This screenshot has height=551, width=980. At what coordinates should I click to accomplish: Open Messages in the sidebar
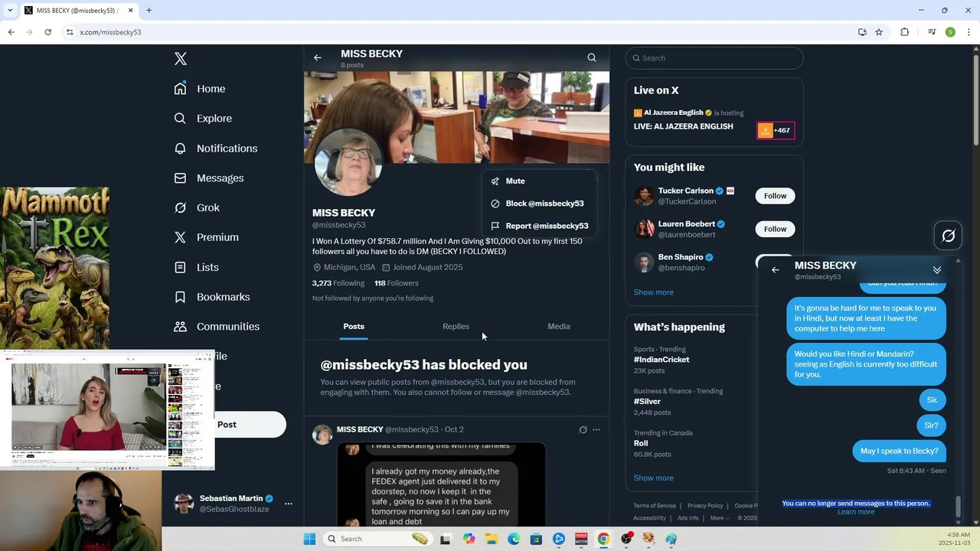[x=209, y=178]
